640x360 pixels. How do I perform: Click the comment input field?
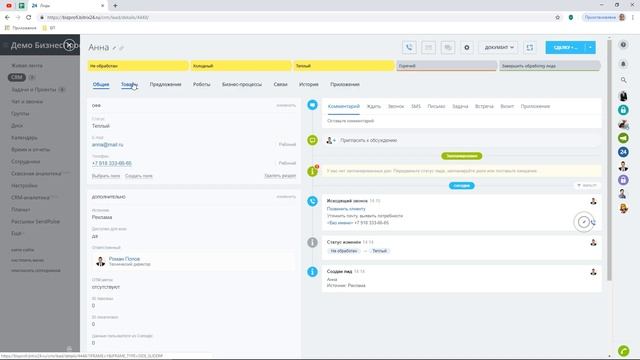(461, 121)
